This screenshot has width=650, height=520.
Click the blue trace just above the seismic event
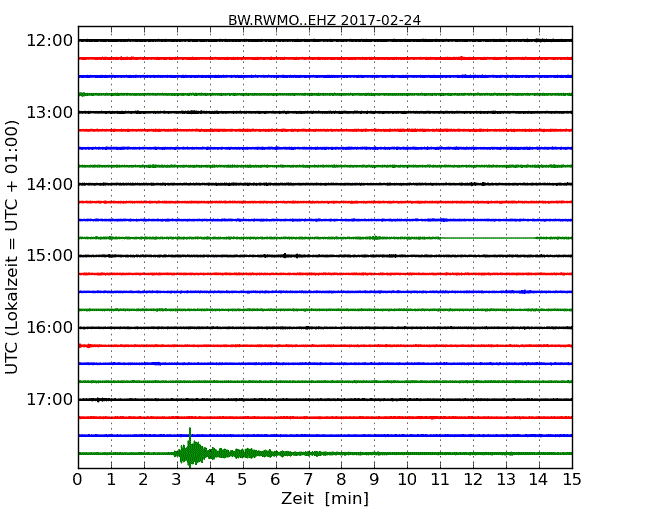pyautogui.click(x=325, y=435)
